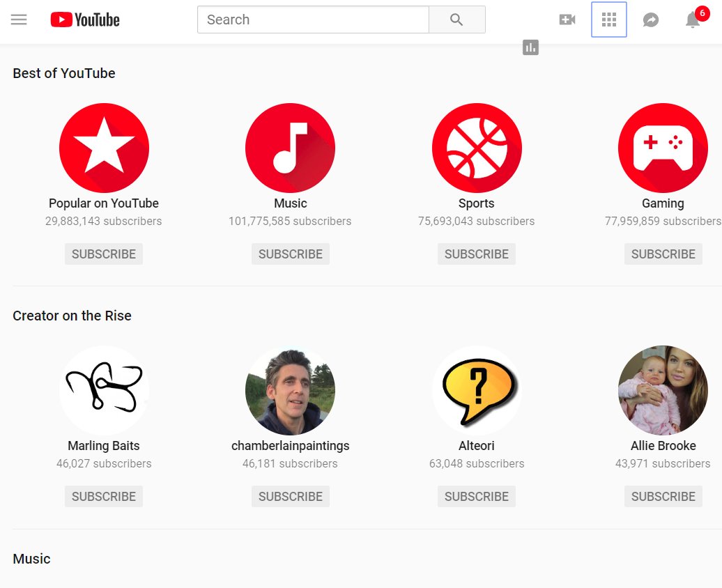Open the hamburger guide menu
Viewport: 722px width, 588px height.
click(19, 20)
